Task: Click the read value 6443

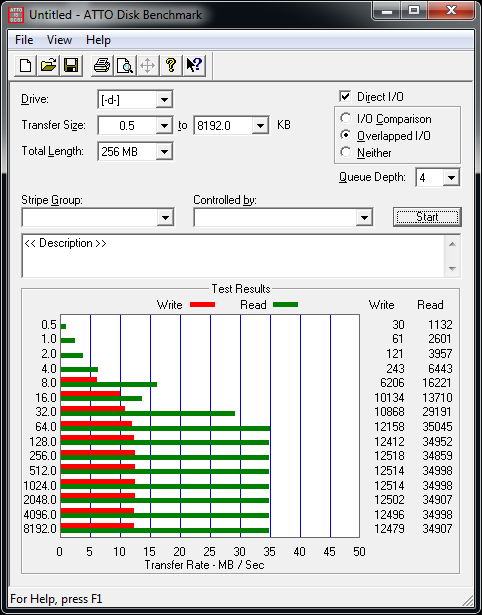Action: pyautogui.click(x=440, y=369)
